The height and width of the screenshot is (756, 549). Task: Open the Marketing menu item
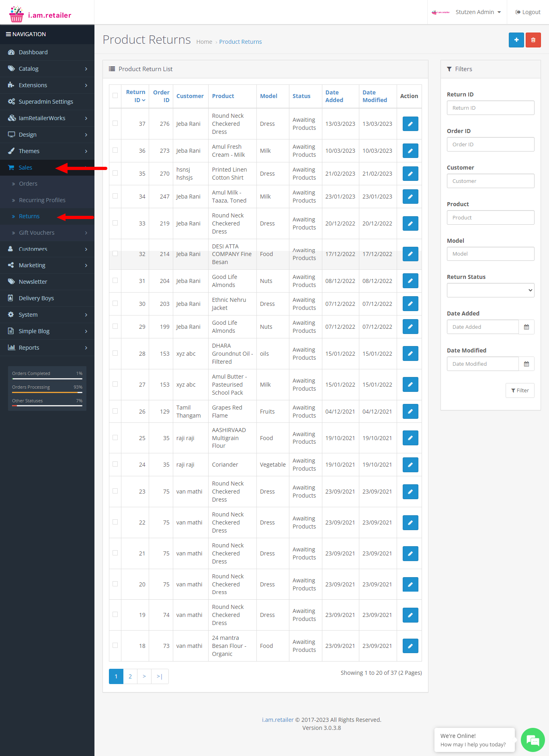pos(47,265)
